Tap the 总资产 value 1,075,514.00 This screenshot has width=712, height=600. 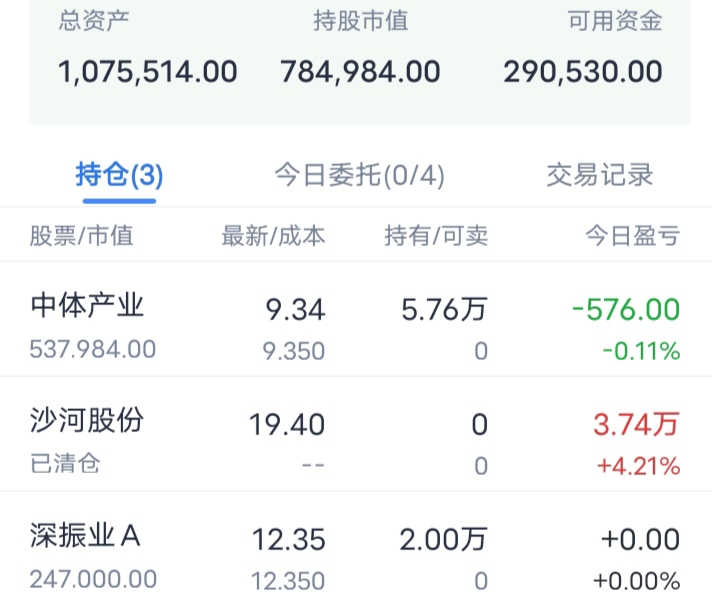[x=148, y=72]
